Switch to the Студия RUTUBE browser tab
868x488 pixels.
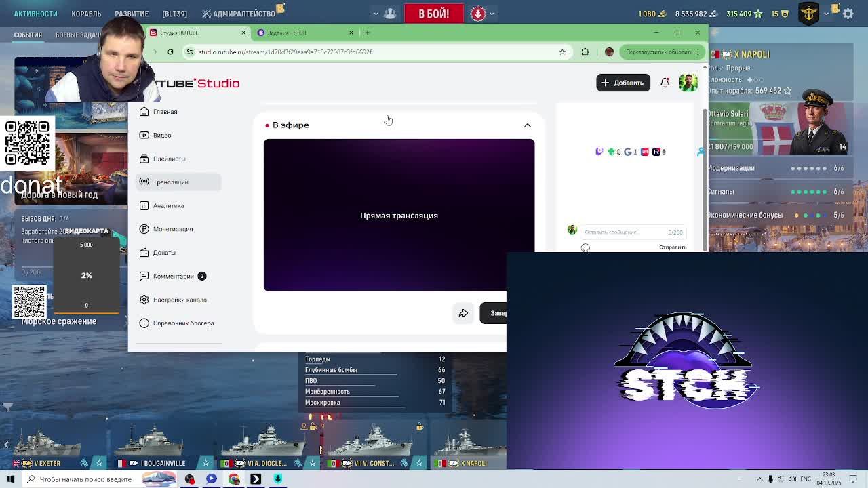[x=197, y=33]
